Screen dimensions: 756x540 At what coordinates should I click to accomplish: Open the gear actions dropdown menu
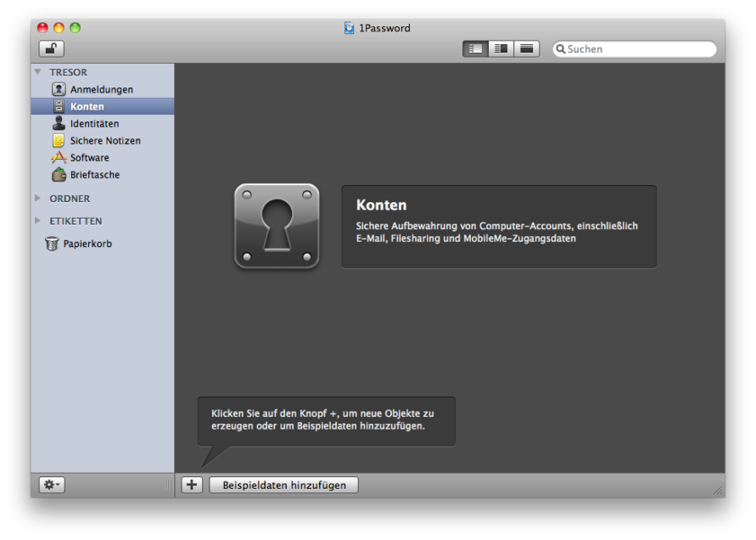[x=52, y=485]
